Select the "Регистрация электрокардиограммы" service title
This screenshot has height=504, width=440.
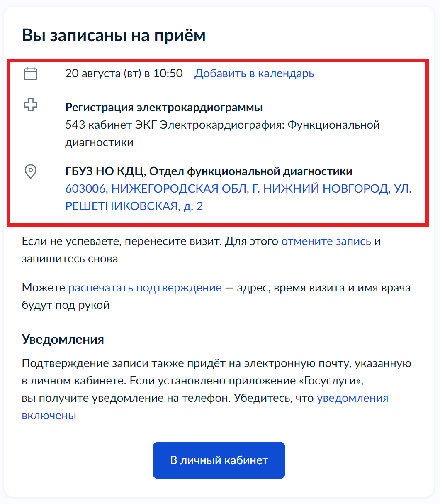click(x=164, y=108)
